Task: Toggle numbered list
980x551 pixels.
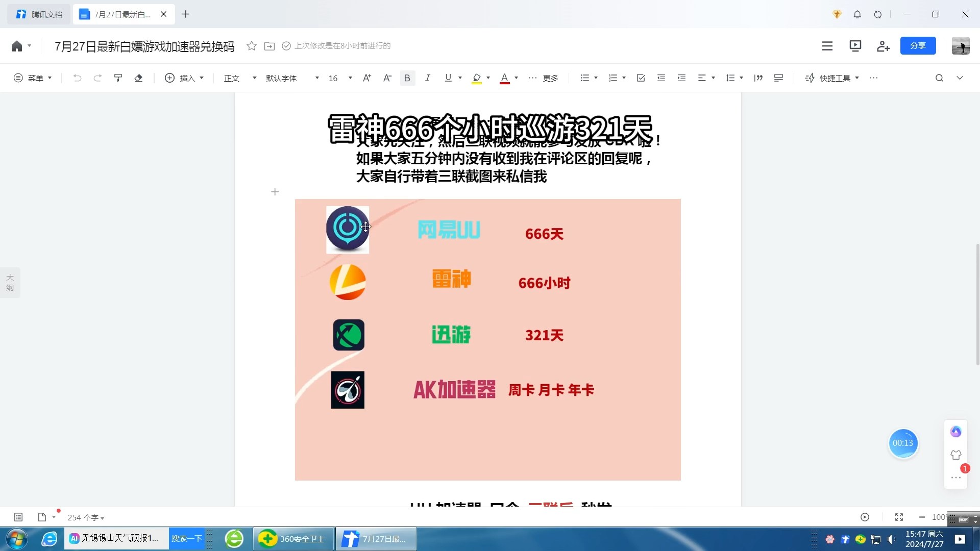Action: [613, 78]
